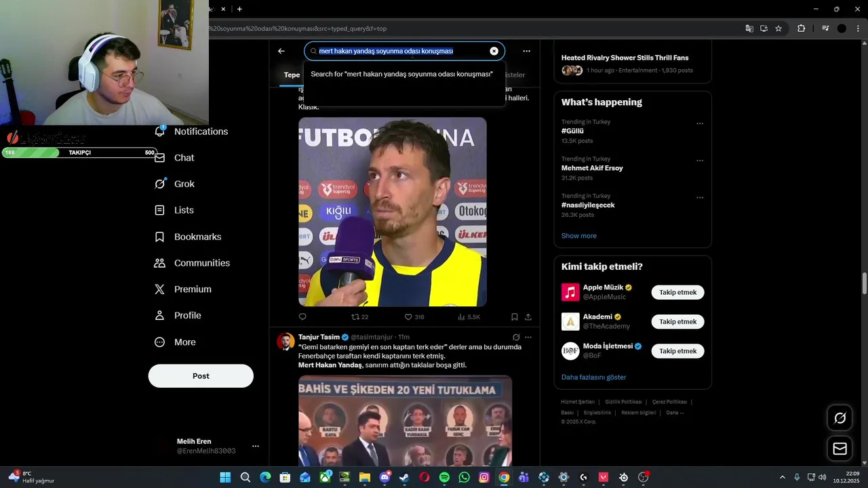Open Notifications in the sidebar
Viewport: 868px width, 488px height.
click(x=192, y=131)
